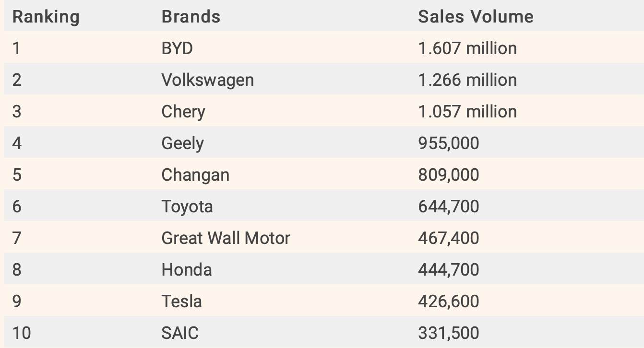This screenshot has width=644, height=348.
Task: Click the Geely brand name
Action: [182, 143]
